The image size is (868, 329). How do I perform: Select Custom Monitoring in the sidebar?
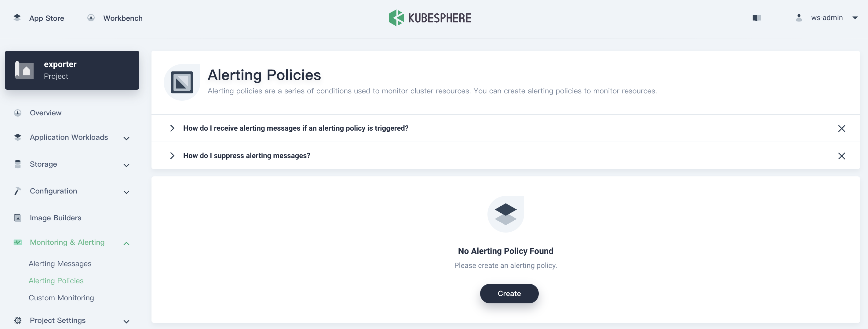coord(61,298)
